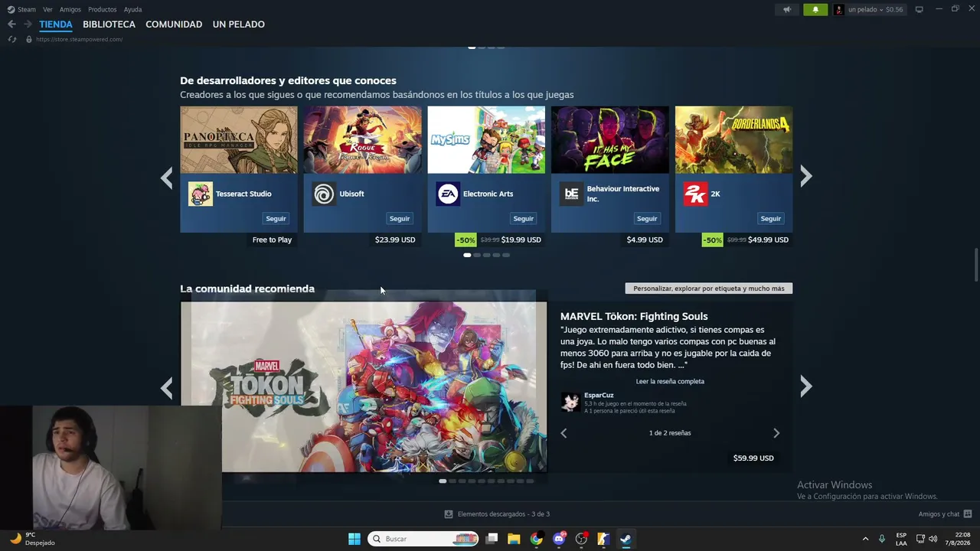980x551 pixels.
Task: Follow Tesseract Studio with Seguir button
Action: coord(276,219)
